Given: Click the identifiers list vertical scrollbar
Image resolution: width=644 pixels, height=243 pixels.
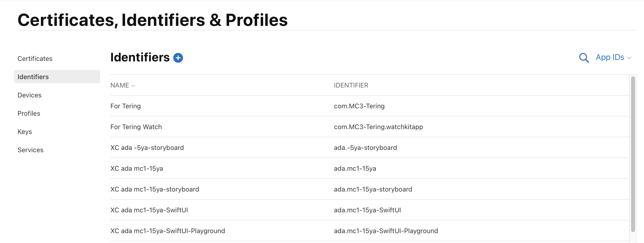Looking at the screenshot, I should coord(633,154).
